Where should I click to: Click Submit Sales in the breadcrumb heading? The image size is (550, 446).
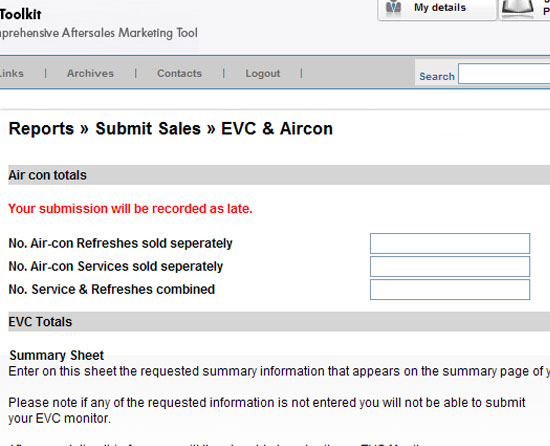(148, 128)
